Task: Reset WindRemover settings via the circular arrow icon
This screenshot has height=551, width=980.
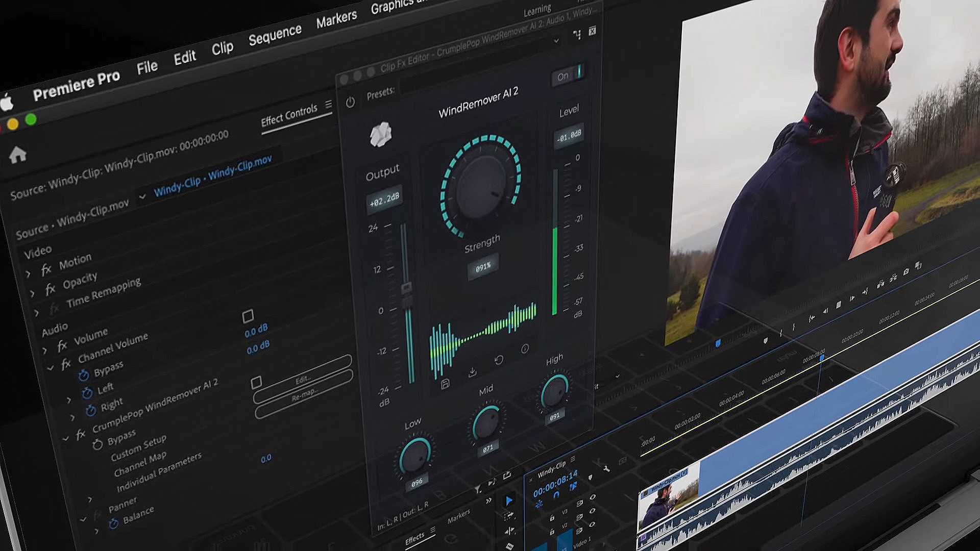Action: coord(499,361)
